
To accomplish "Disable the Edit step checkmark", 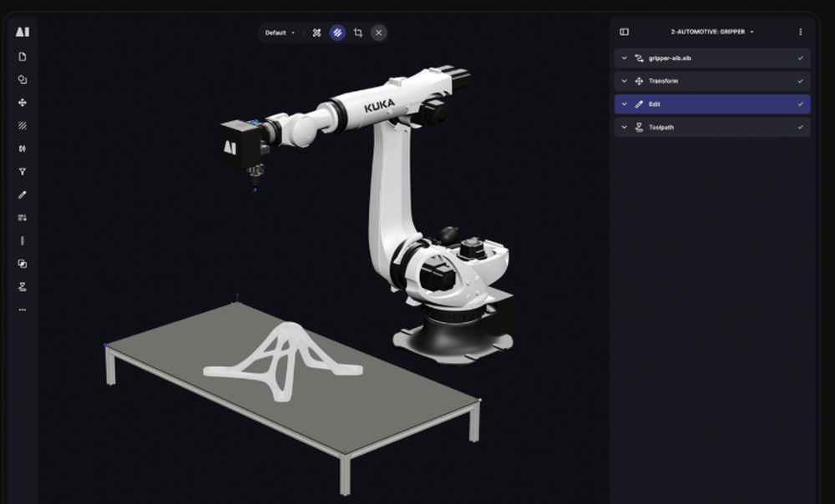I will 799,103.
